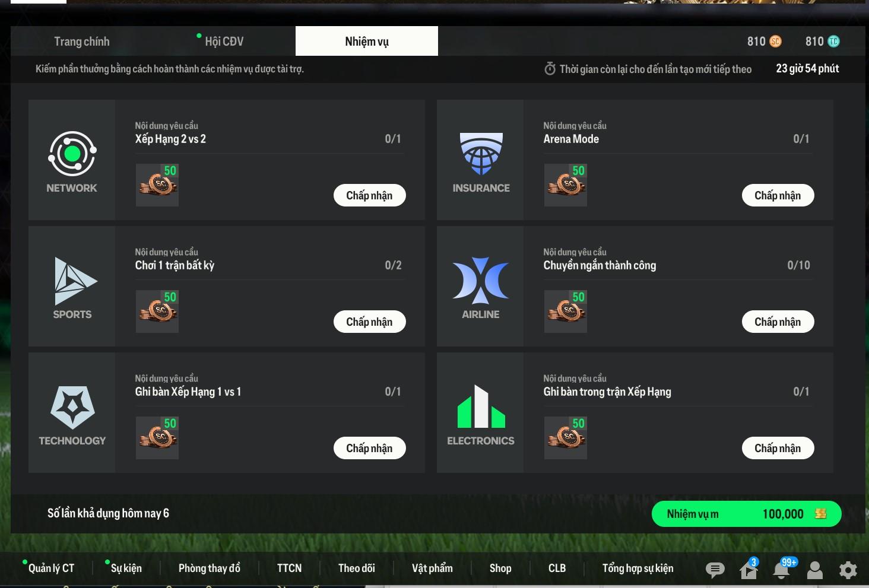
Task: Open the settings gear icon
Action: (x=848, y=570)
